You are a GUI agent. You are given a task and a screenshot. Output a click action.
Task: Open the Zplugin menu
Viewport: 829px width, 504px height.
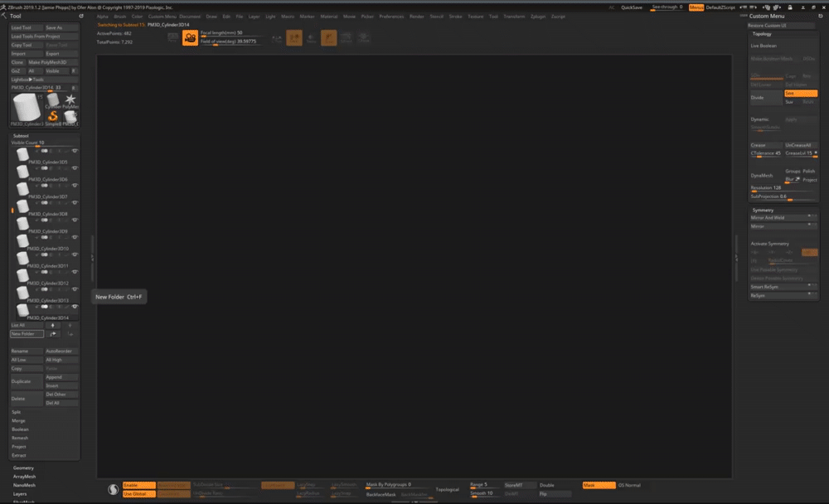[538, 17]
